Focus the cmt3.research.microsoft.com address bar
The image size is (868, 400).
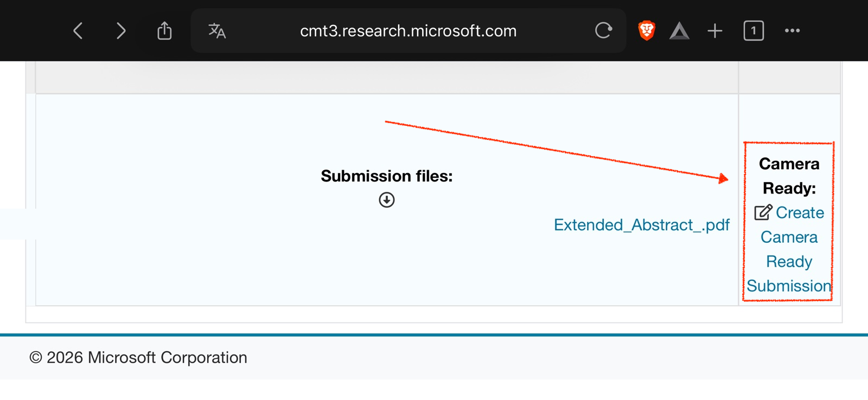[408, 31]
